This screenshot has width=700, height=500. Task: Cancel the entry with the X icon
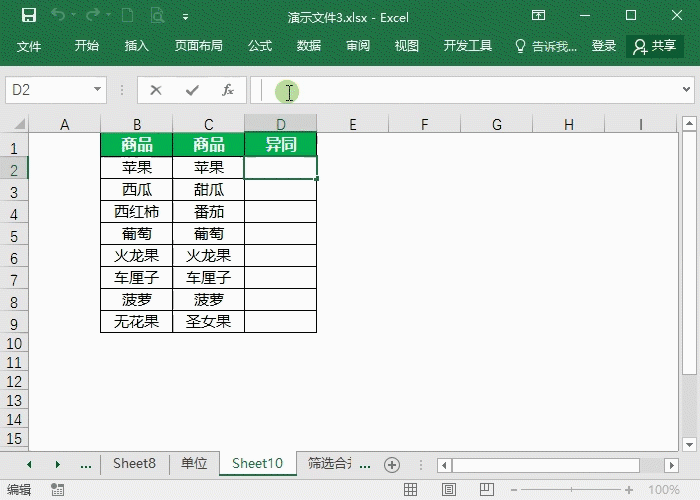point(156,90)
